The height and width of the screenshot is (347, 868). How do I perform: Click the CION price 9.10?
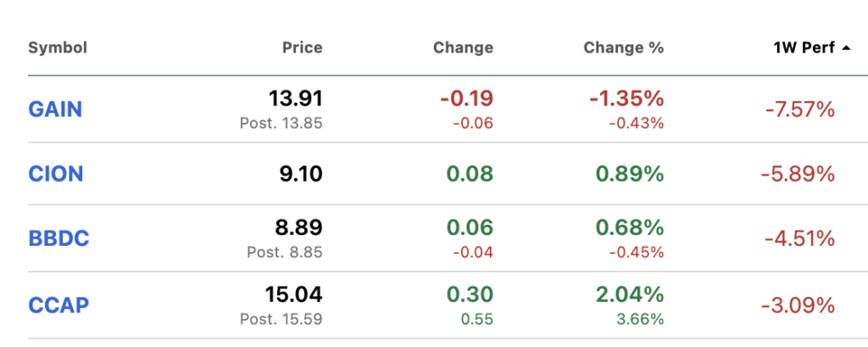[301, 174]
